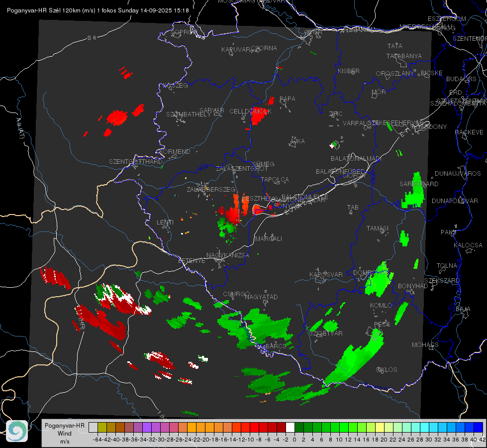This screenshot has width=487, height=448.
Task: Click the BAJA town label
Action: (x=463, y=309)
